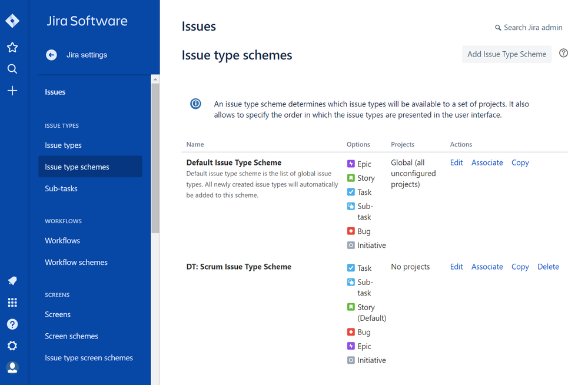Delete the DT: Scrum Issue Type Scheme
The height and width of the screenshot is (385, 588).
[x=548, y=267]
